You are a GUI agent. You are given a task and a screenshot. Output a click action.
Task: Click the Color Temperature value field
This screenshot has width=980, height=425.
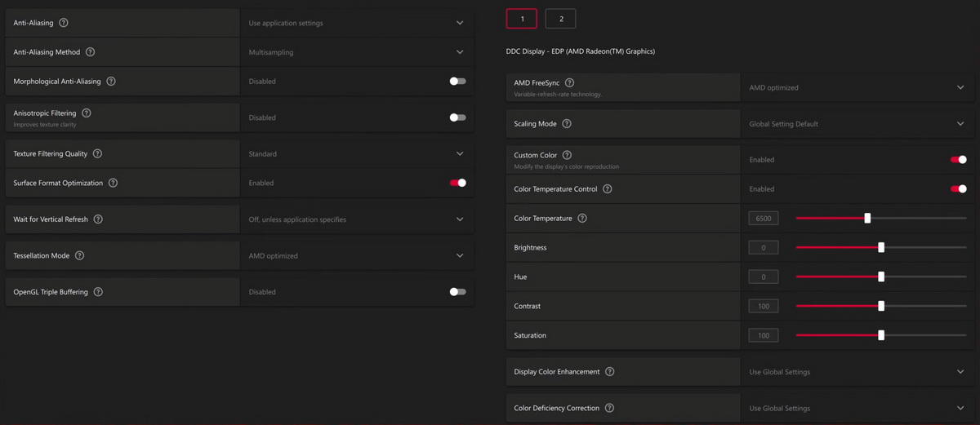(x=764, y=219)
